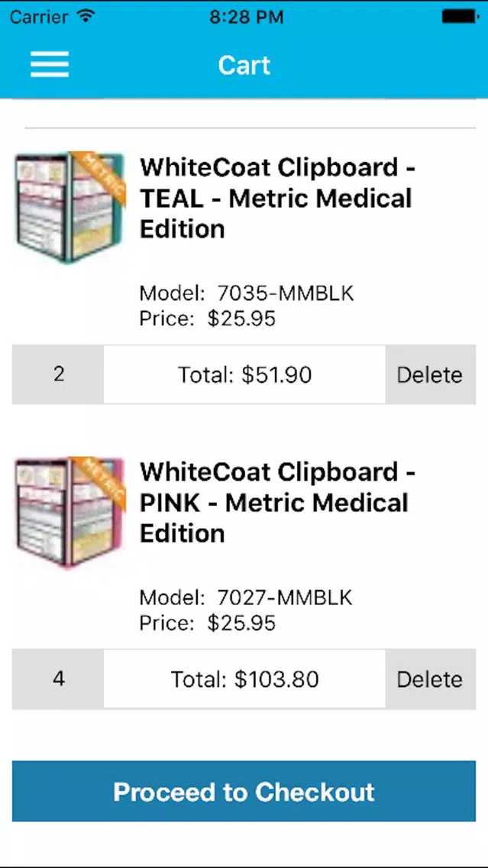Open WhiteCoat Clipboard PINK product title
Viewport: 488px width, 868px height.
click(x=276, y=502)
